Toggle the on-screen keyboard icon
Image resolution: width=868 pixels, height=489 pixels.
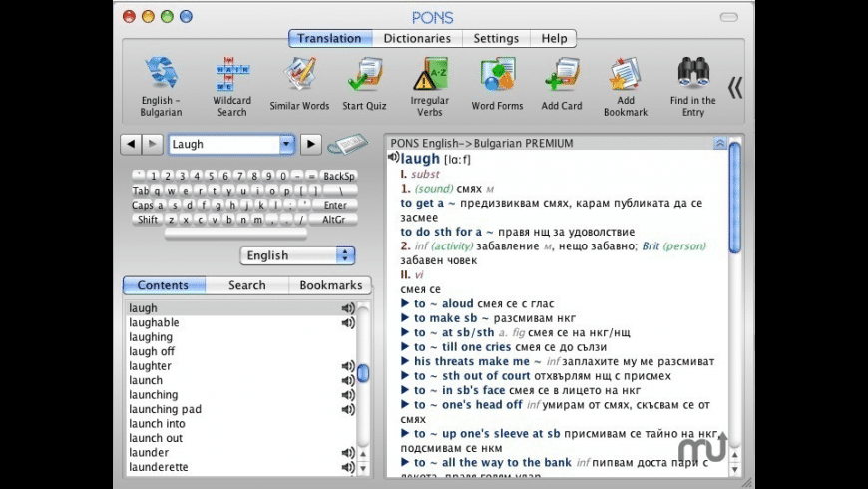pyautogui.click(x=347, y=145)
